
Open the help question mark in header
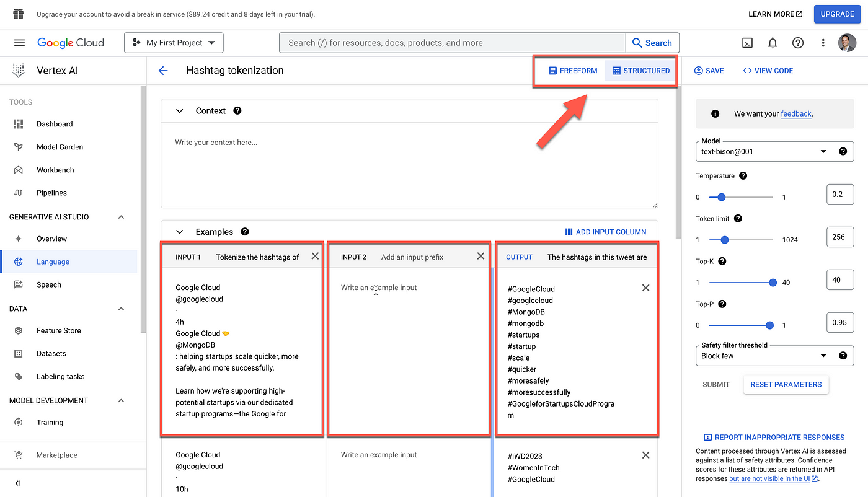click(798, 43)
